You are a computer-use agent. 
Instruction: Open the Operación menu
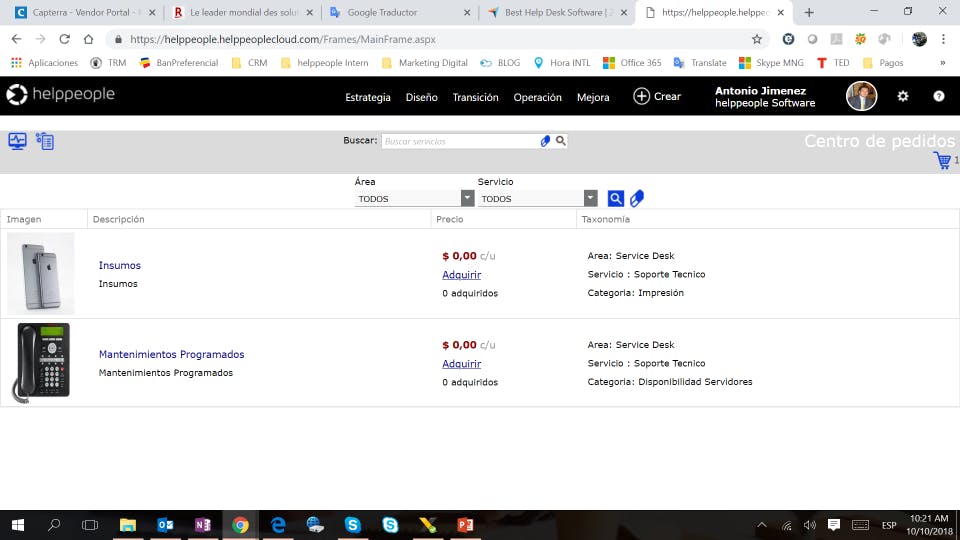537,97
